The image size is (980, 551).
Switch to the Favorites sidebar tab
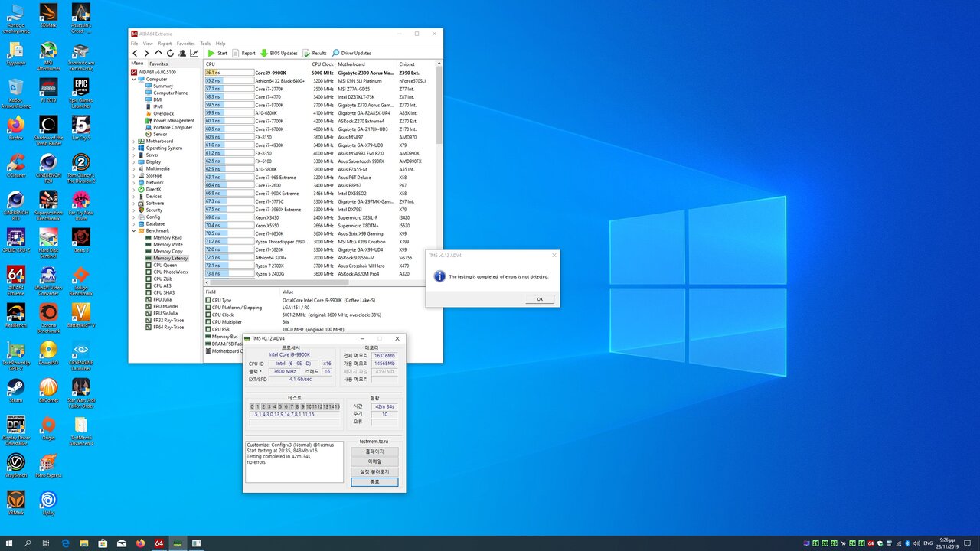tap(158, 64)
